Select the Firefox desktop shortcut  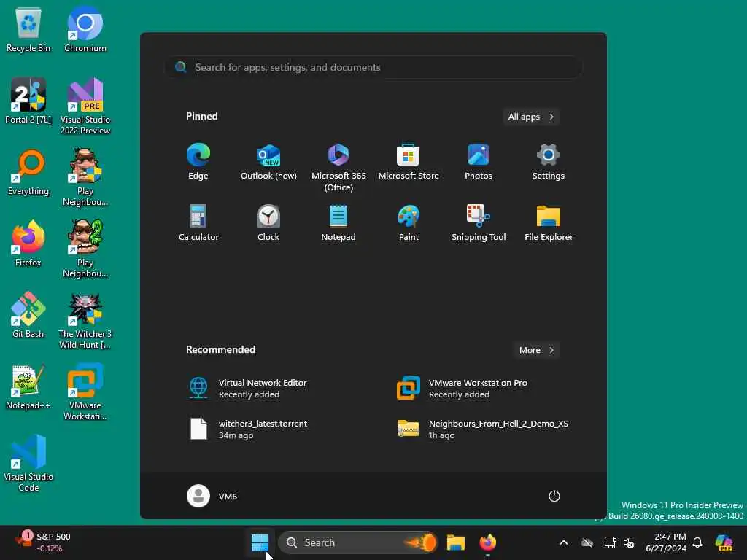coord(28,244)
